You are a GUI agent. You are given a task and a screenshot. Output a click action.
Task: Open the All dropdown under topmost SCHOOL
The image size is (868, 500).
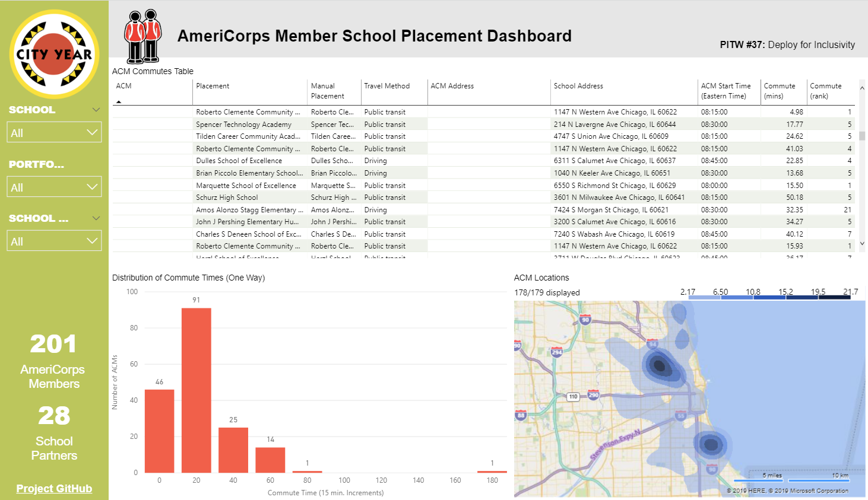pos(54,132)
